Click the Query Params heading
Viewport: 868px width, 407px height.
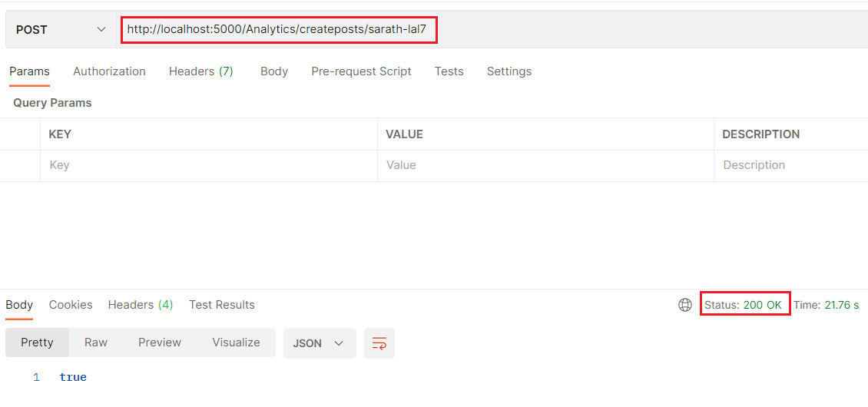[52, 103]
